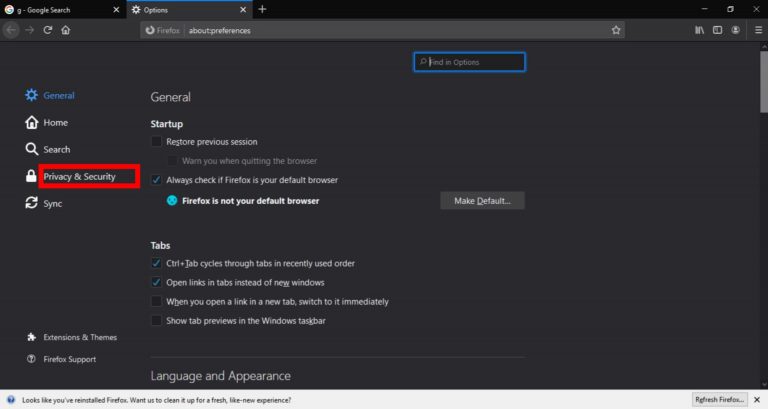The height and width of the screenshot is (409, 768).
Task: Open the hamburger application menu
Action: tap(756, 30)
